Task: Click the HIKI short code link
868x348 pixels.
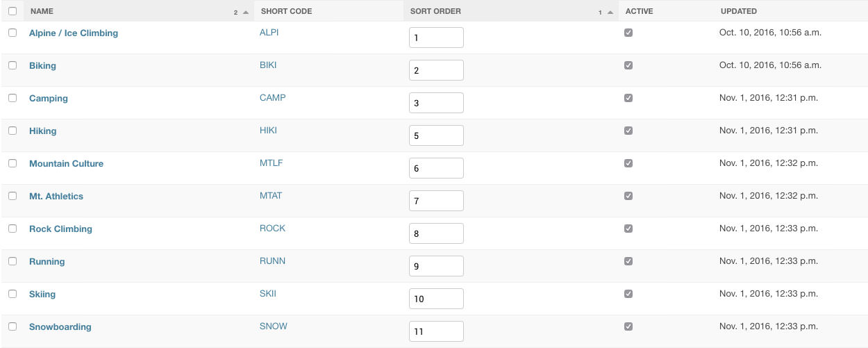Action: tap(268, 131)
